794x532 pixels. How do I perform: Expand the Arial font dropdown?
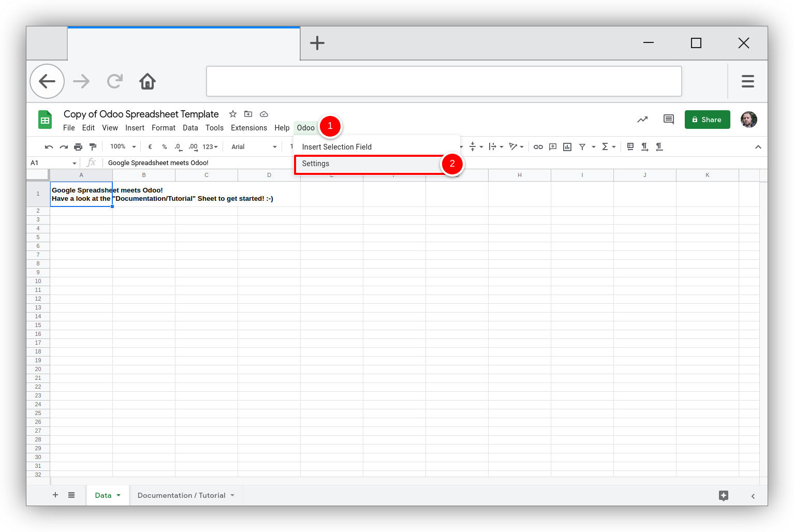point(254,147)
